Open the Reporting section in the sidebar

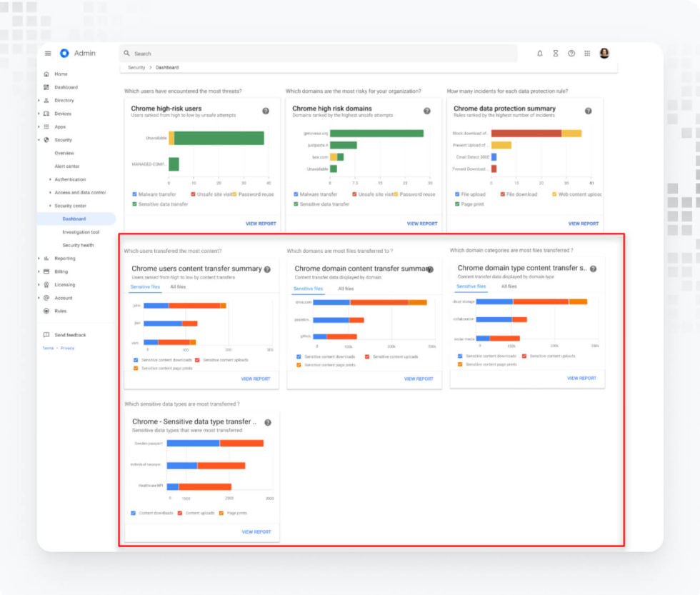coord(64,258)
